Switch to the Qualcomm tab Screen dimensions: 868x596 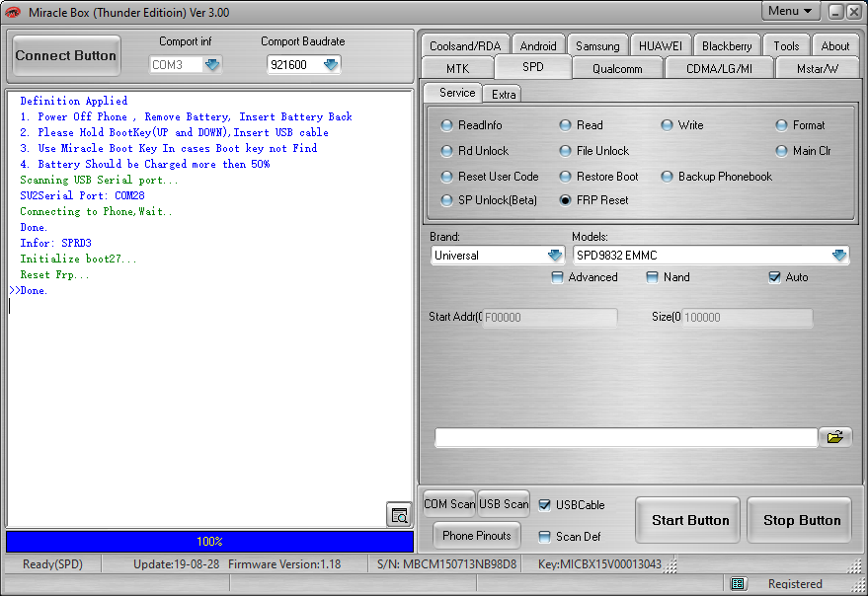pyautogui.click(x=617, y=69)
